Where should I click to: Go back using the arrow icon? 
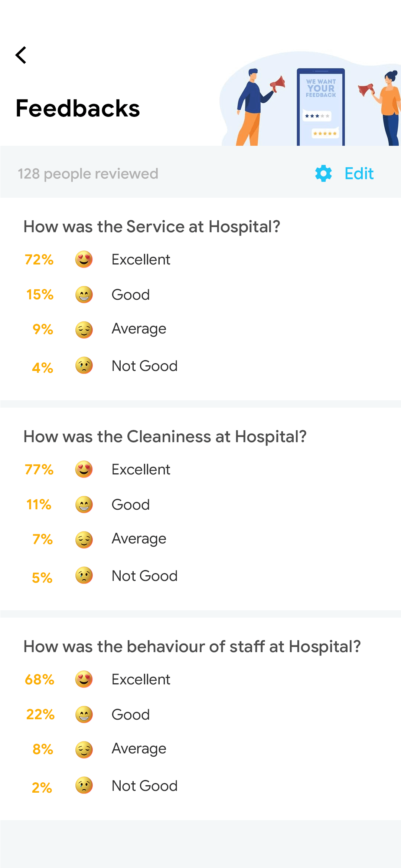[21, 55]
